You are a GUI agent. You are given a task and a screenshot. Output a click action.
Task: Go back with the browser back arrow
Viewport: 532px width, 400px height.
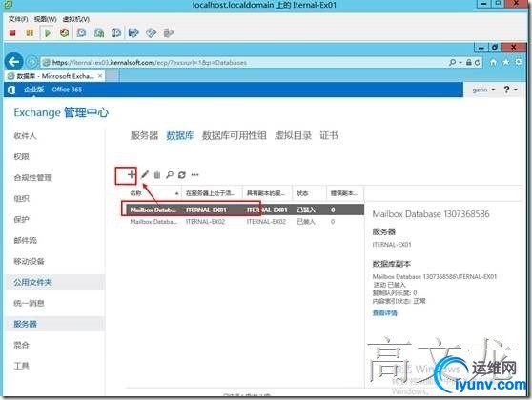click(x=14, y=62)
